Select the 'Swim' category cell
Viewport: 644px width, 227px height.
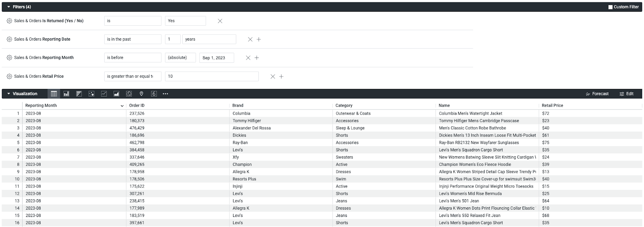coord(384,179)
